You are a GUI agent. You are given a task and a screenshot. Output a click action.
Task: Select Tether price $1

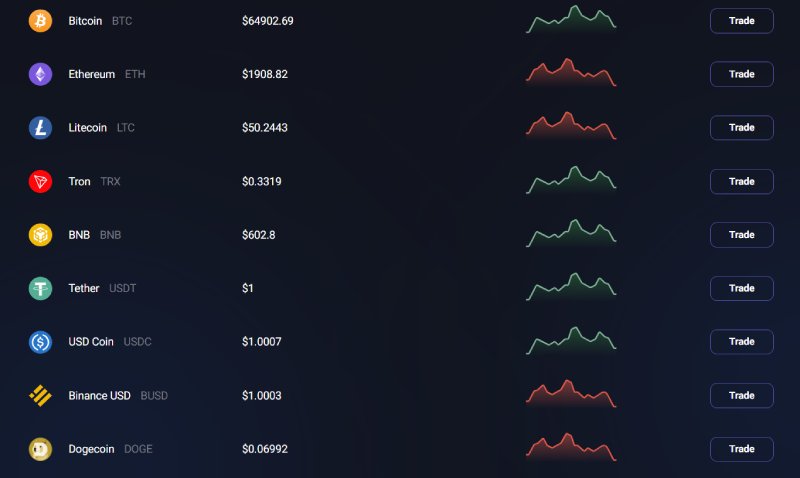pyautogui.click(x=247, y=288)
